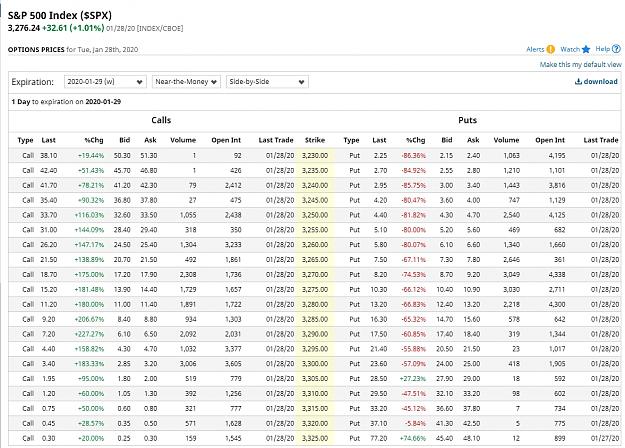Click the Puts Volume column header
The height and width of the screenshot is (448, 625).
506,140
